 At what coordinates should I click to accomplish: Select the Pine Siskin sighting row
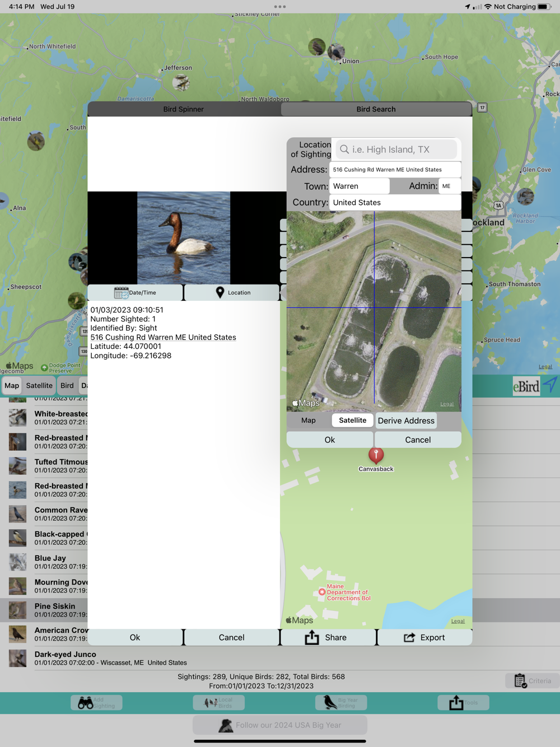click(x=44, y=610)
